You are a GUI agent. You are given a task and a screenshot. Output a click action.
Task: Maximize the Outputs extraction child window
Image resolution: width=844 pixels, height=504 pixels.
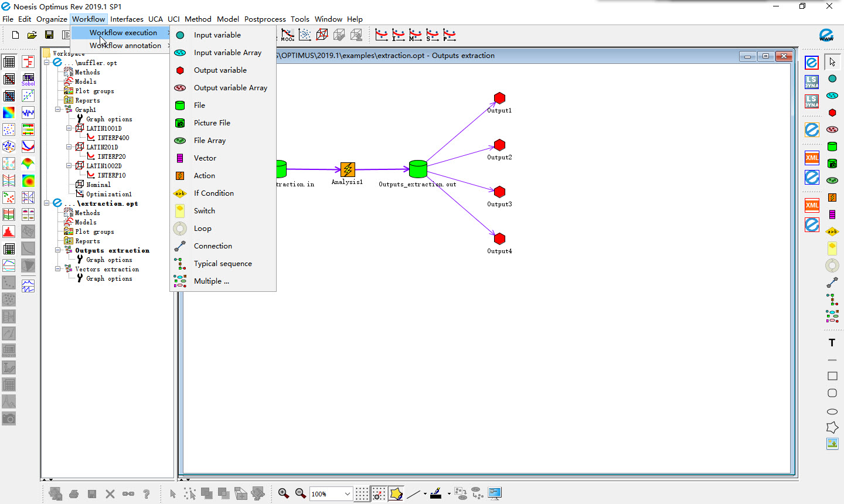tap(765, 56)
